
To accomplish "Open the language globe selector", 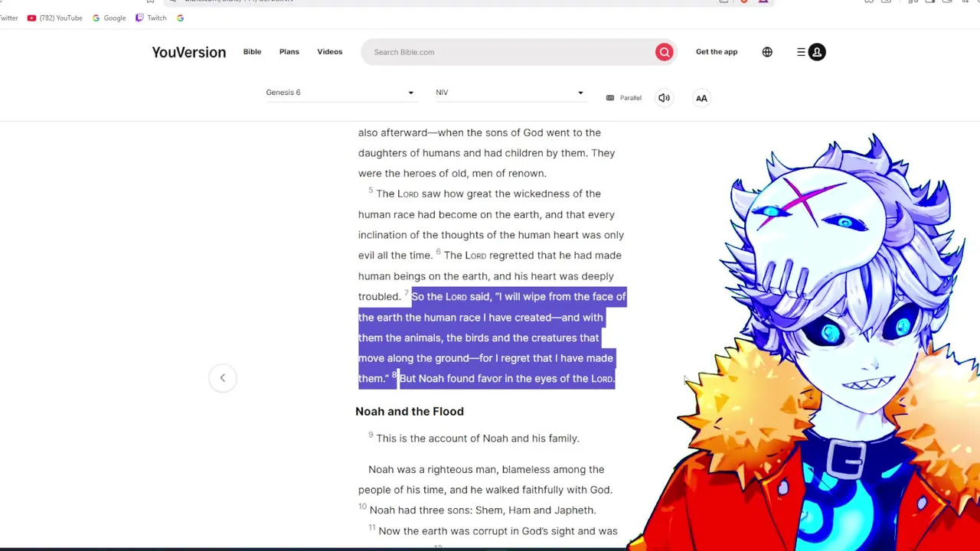I will 767,52.
